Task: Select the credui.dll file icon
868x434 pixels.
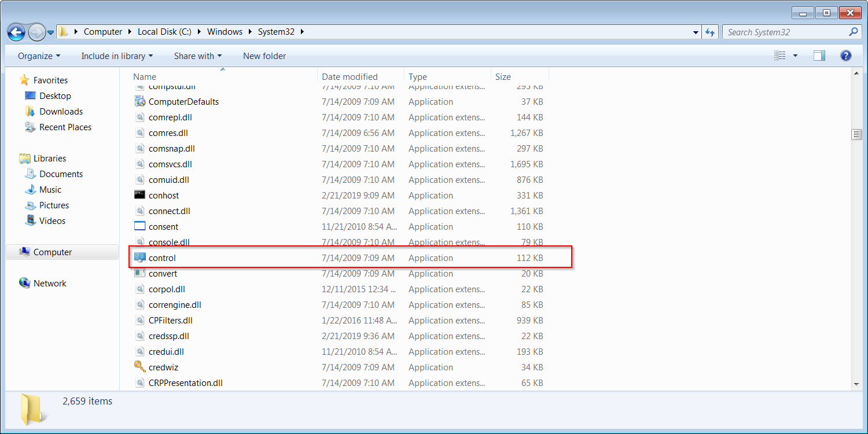Action: 139,351
